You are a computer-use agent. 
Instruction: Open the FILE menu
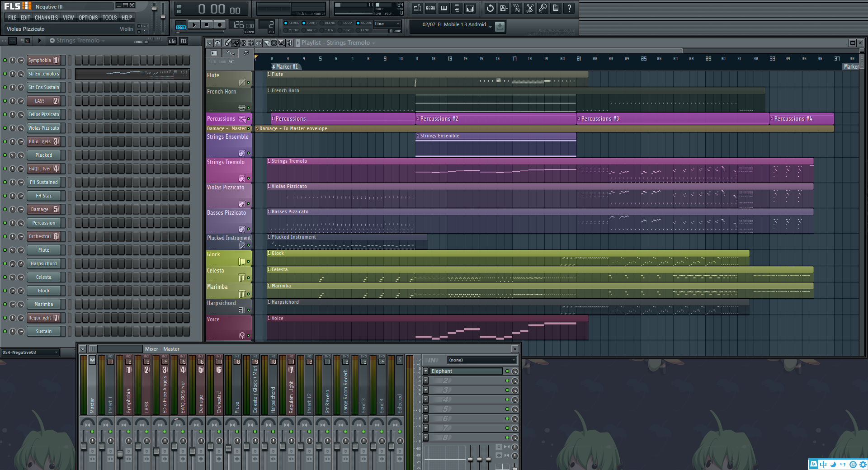click(x=12, y=18)
